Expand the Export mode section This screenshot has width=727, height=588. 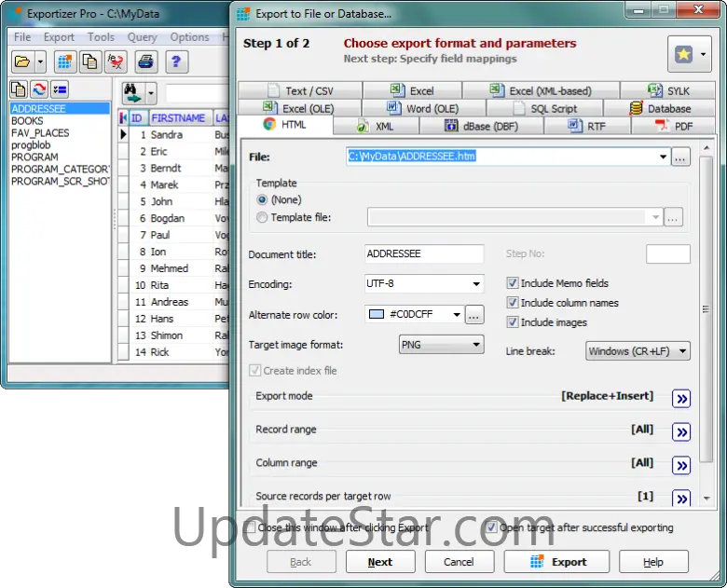point(681,398)
